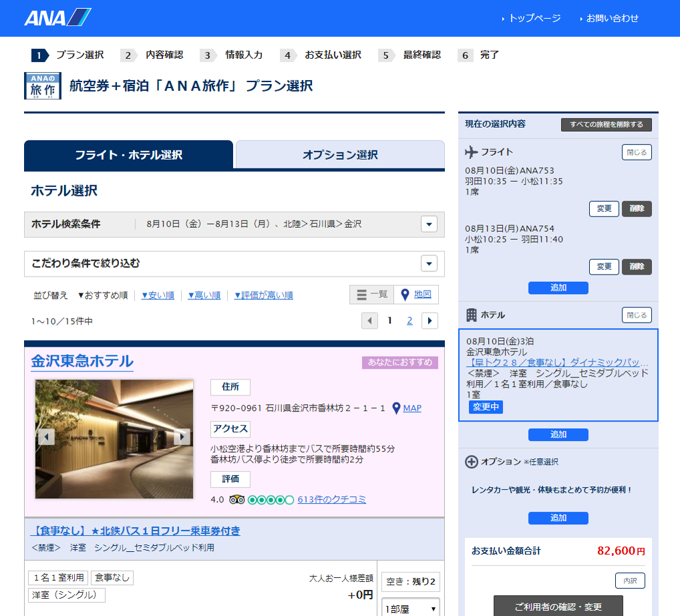The height and width of the screenshot is (616, 680).
Task: Click the あなたにおすすめ badge
Action: coord(400,362)
